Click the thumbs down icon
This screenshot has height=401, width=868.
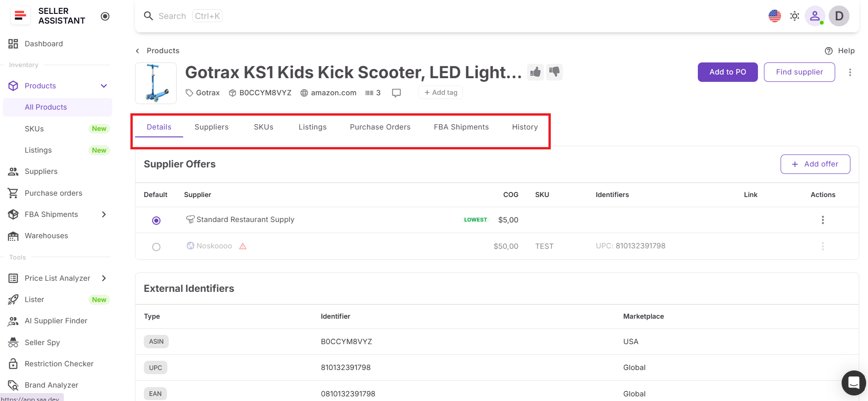(x=554, y=72)
